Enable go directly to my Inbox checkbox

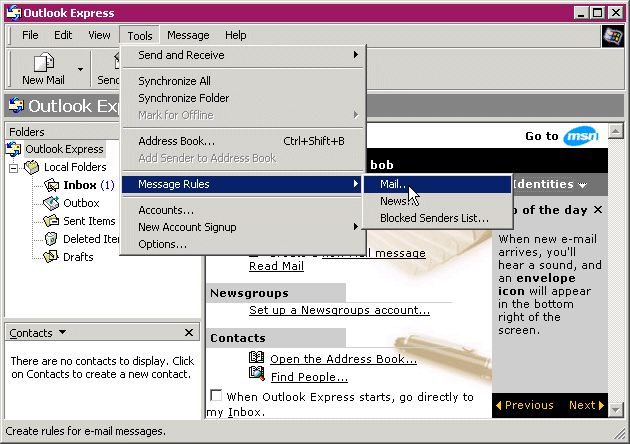216,396
